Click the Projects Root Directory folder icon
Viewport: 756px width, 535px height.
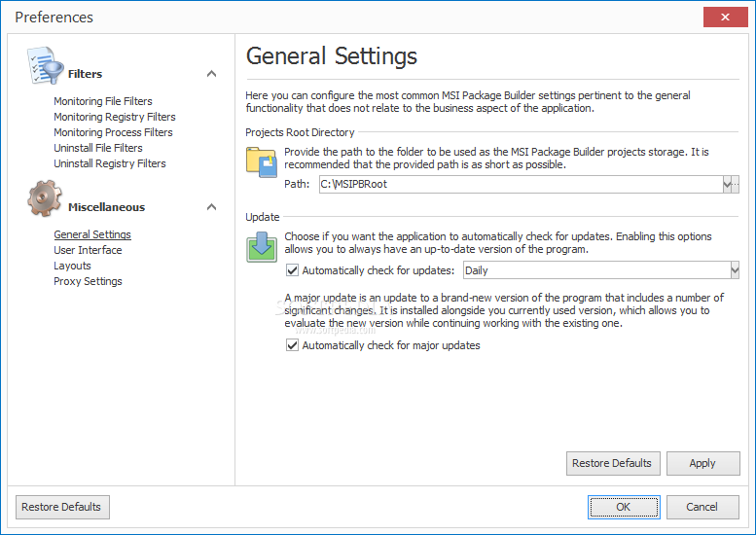[262, 161]
